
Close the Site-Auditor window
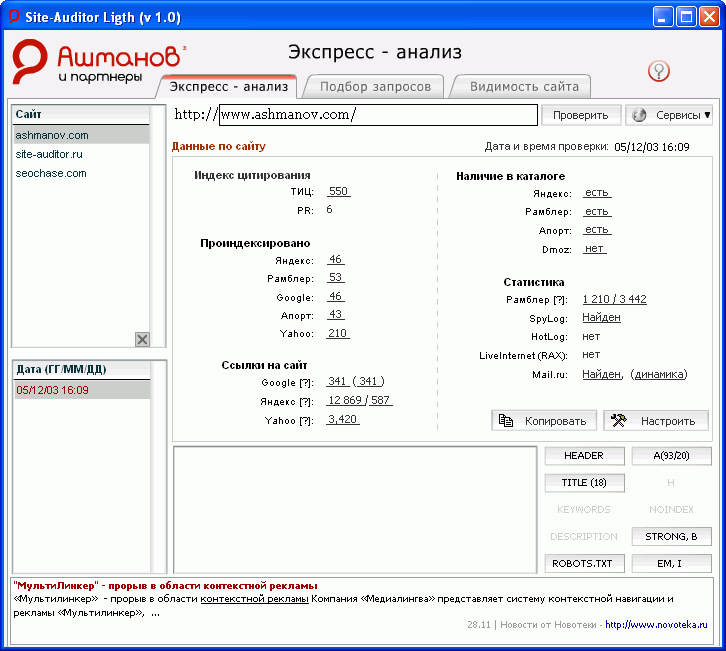tap(709, 17)
